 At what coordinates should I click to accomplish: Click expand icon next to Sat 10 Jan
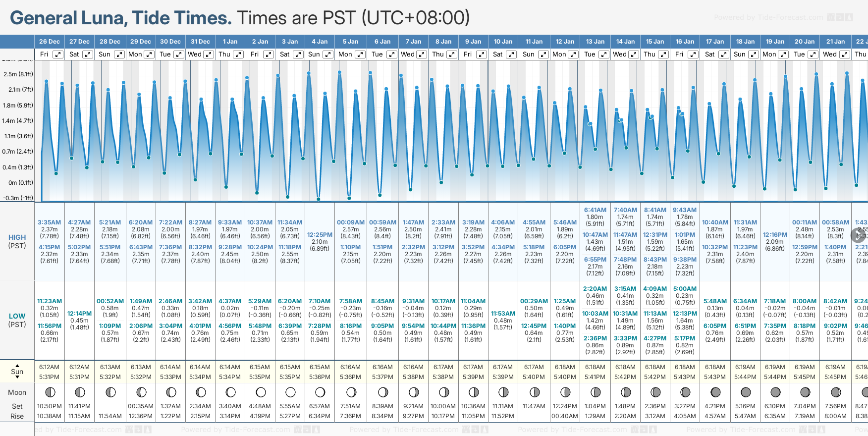point(511,54)
